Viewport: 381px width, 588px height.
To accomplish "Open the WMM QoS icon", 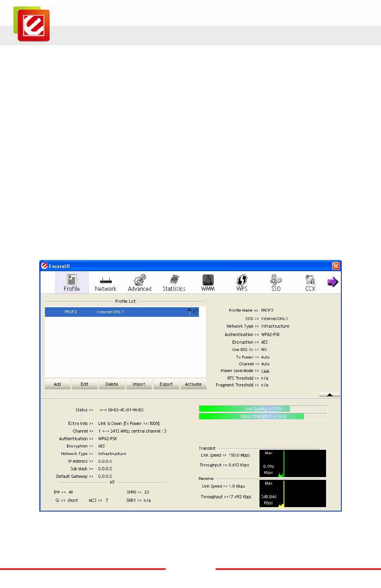I will [208, 280].
